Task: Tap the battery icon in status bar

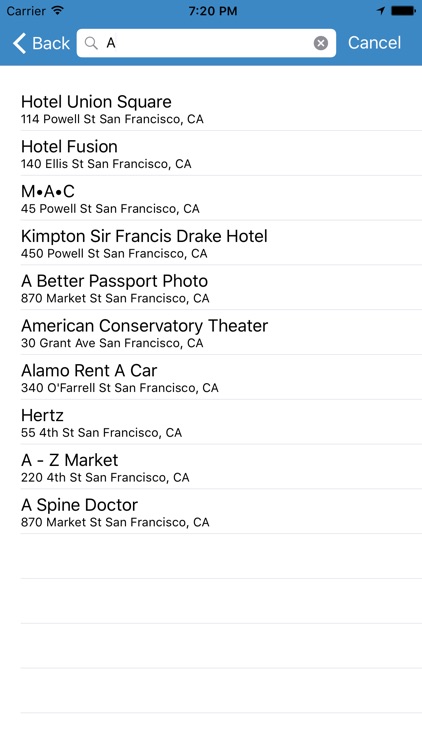Action: (403, 11)
